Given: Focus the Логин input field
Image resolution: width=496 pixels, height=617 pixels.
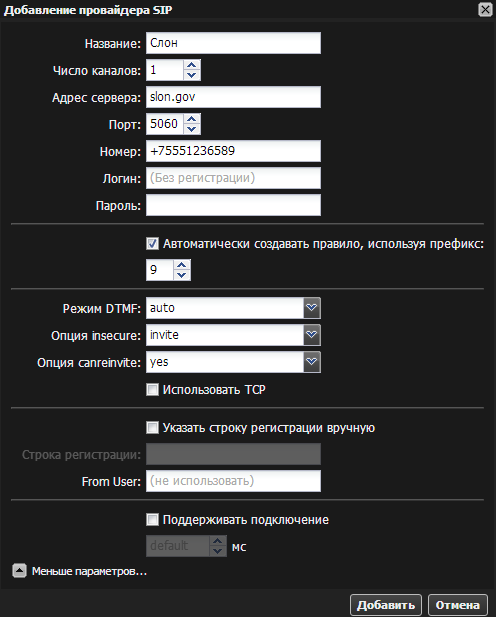Looking at the screenshot, I should pos(233,178).
